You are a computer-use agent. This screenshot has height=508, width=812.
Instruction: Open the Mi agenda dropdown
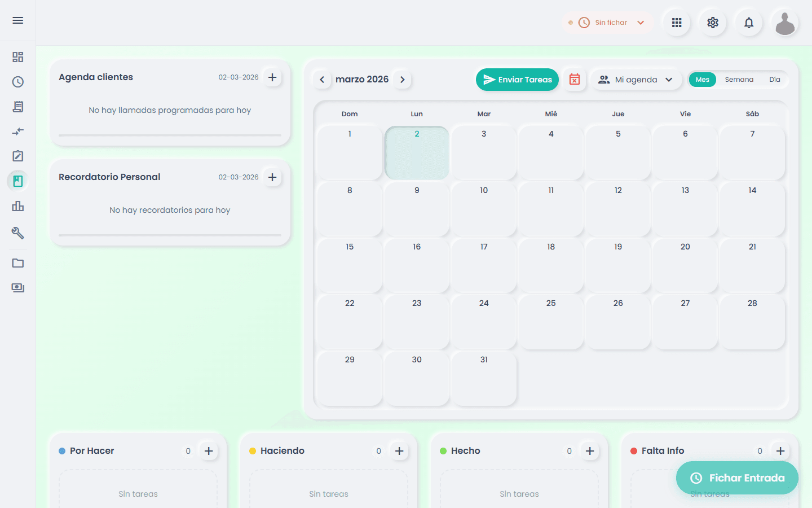[636, 80]
